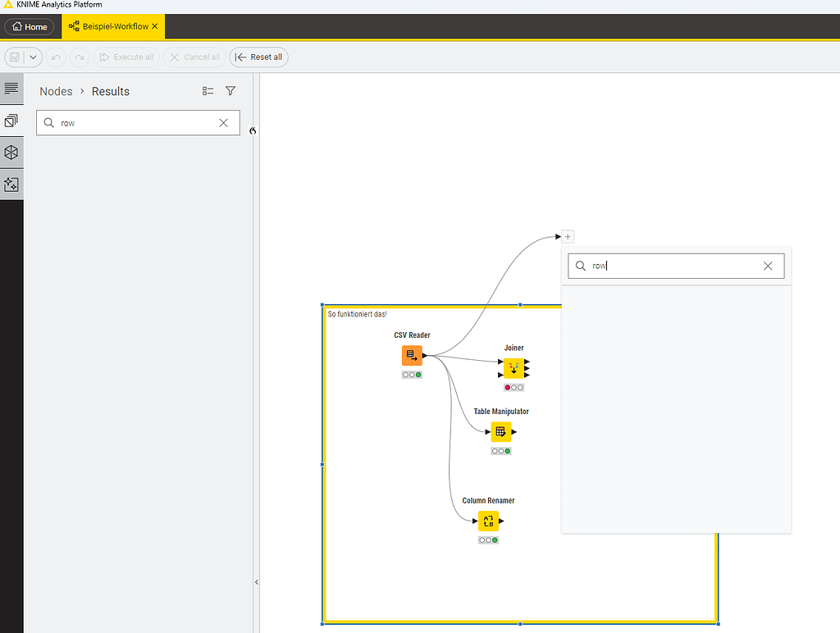Viewport: 840px width, 633px height.
Task: Select the Joiner node
Action: (514, 368)
